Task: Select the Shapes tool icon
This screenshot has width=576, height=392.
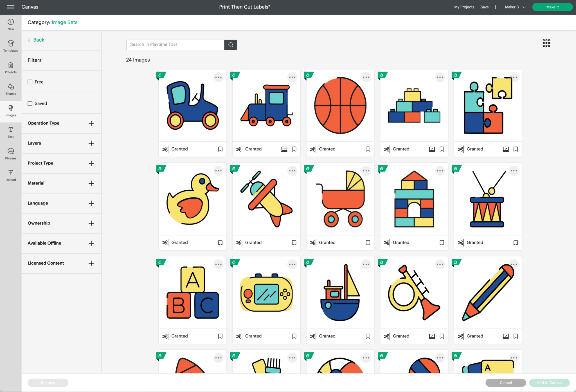Action: point(11,89)
